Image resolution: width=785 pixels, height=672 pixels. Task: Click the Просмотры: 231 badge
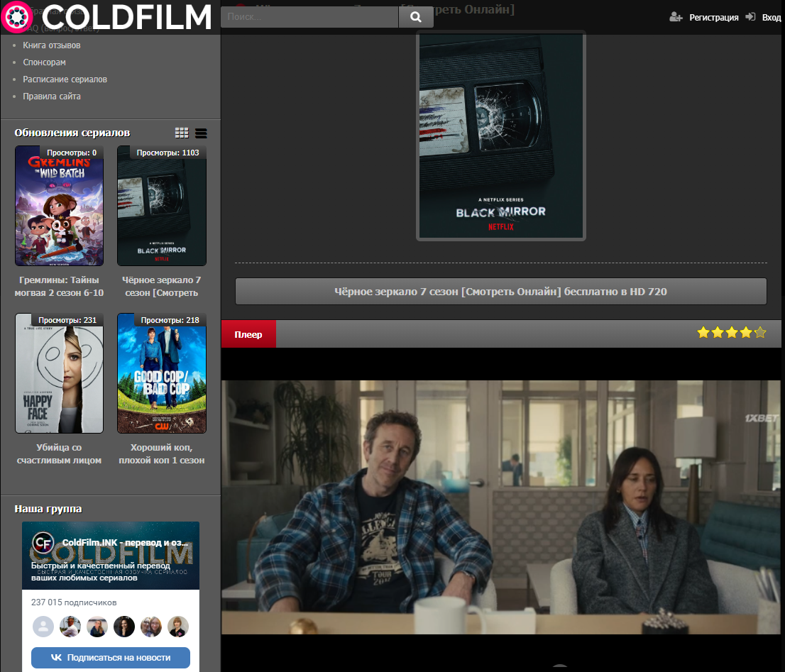67,320
